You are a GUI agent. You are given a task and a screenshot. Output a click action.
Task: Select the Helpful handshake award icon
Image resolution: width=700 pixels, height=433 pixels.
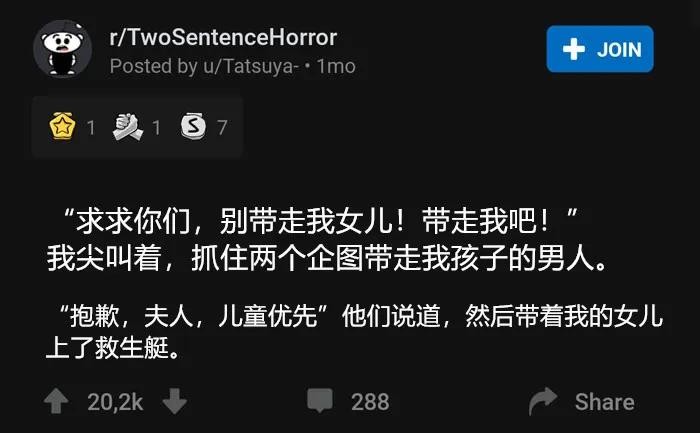[127, 127]
